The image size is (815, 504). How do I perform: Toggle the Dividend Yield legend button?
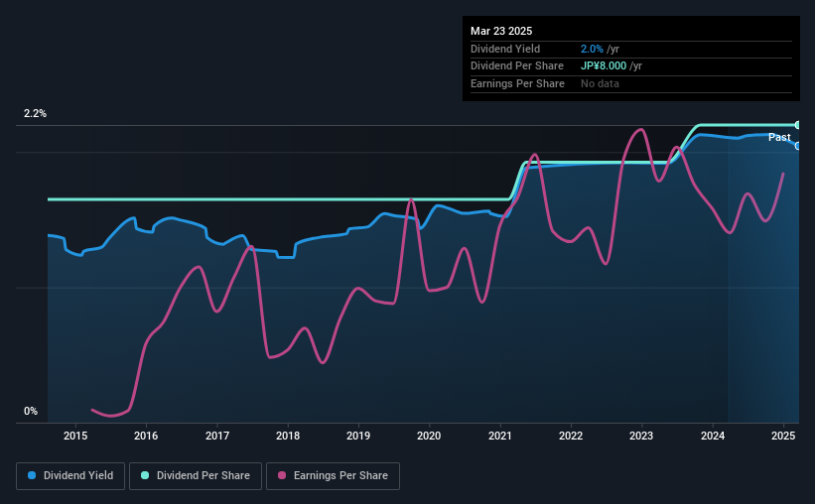click(x=70, y=476)
